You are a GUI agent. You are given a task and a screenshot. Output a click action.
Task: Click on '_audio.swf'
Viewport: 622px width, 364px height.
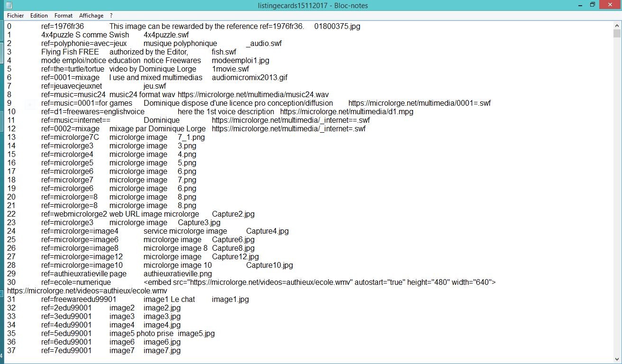(x=264, y=44)
